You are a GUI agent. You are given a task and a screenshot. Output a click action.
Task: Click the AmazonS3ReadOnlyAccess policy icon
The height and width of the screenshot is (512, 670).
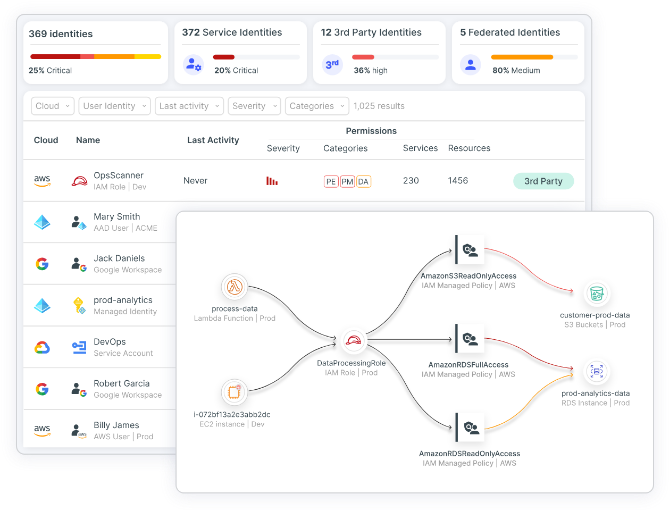(468, 250)
